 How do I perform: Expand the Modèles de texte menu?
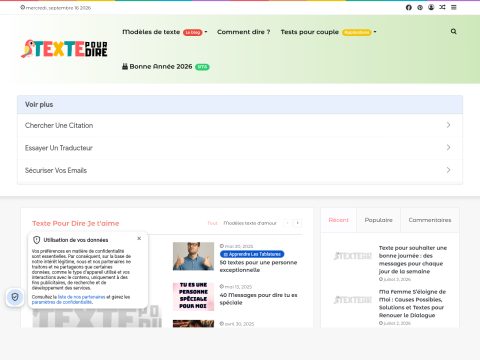click(165, 32)
